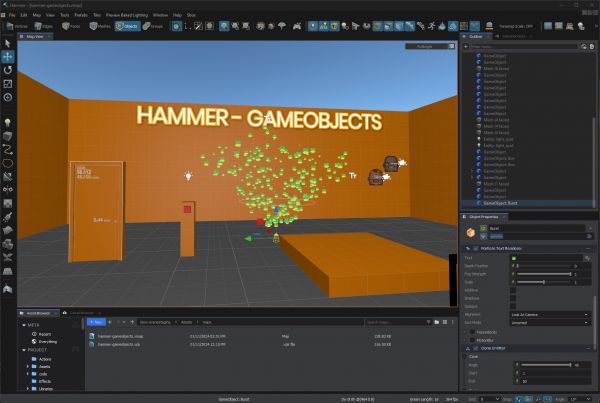Viewport: 600px width, 403px height.
Task: Toggle the Cone Emitter enabled checkbox
Action: (476, 348)
